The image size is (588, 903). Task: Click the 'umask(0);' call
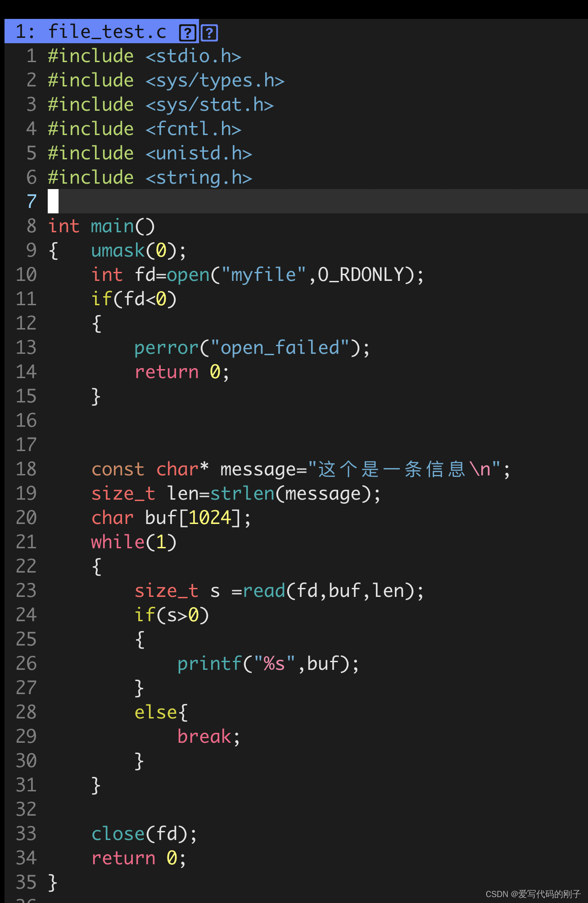pos(139,250)
